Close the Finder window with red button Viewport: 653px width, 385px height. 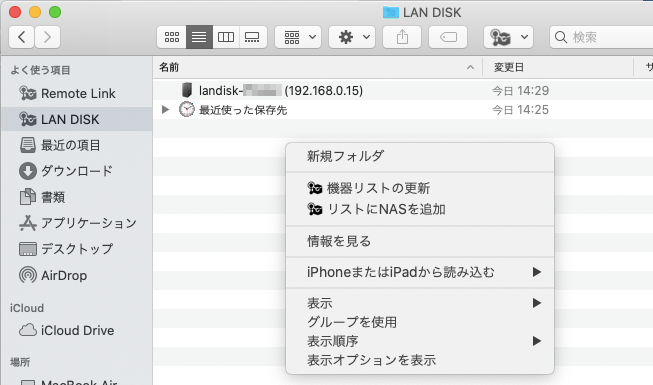pos(15,12)
